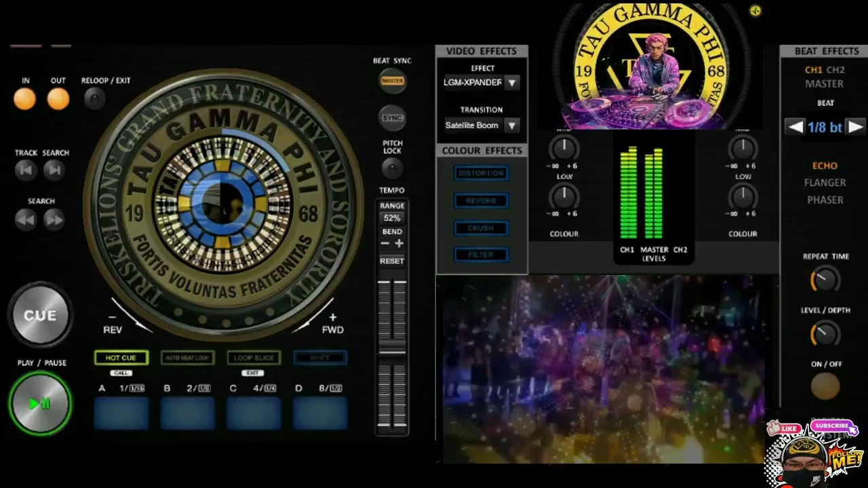Enable AUTO BEAT LOOP pad mode

pos(188,358)
